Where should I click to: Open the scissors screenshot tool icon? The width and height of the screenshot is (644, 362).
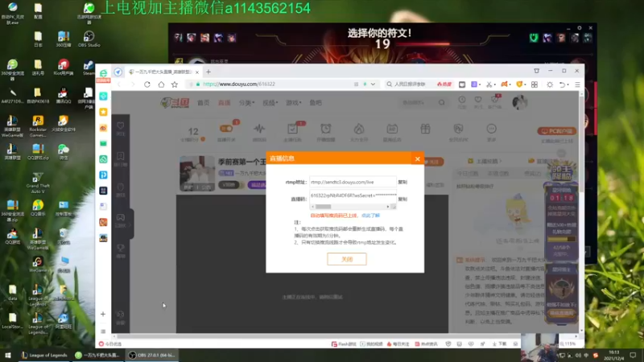click(x=489, y=84)
